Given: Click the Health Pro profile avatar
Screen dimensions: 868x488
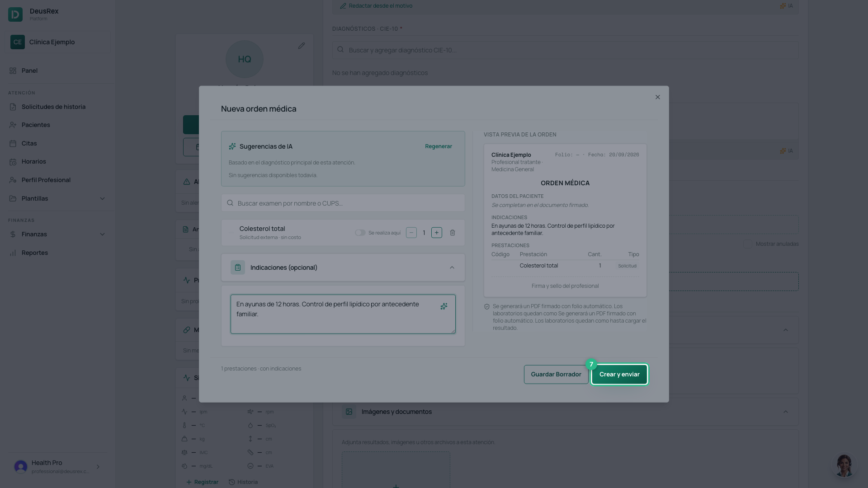Looking at the screenshot, I should tap(21, 467).
